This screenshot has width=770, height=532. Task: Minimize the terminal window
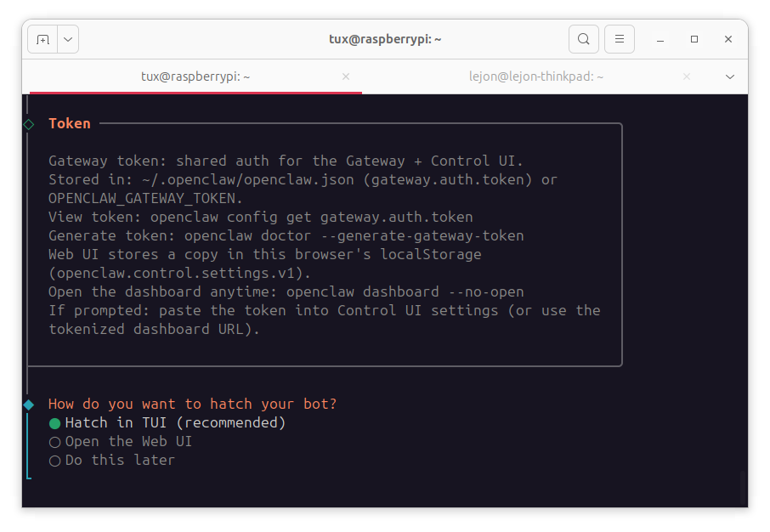(660, 39)
